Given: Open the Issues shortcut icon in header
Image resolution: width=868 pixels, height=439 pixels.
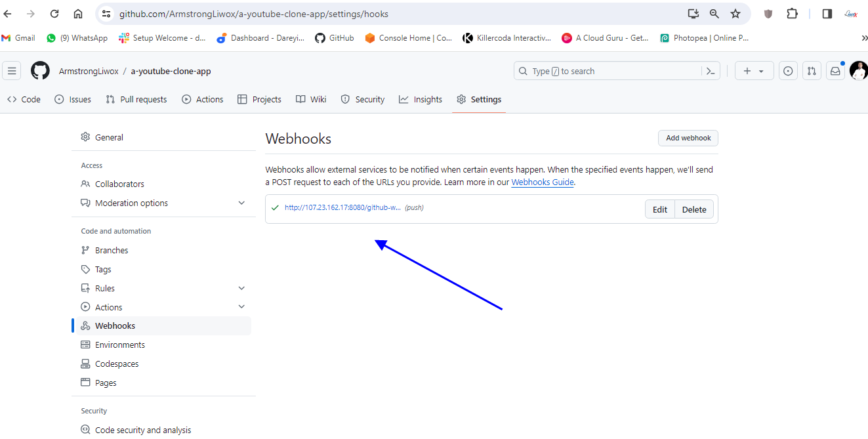Looking at the screenshot, I should click(788, 71).
